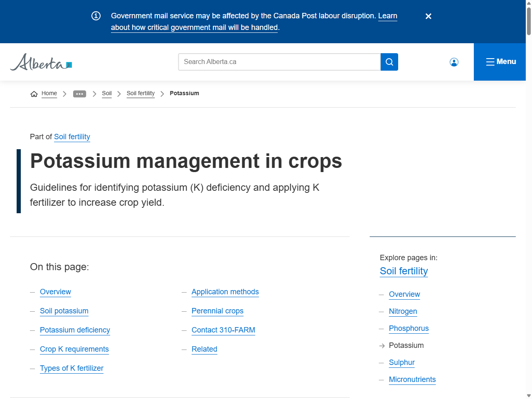Click 'Soil fertility' in the breadcrumb trail
This screenshot has width=532, height=399.
[140, 94]
